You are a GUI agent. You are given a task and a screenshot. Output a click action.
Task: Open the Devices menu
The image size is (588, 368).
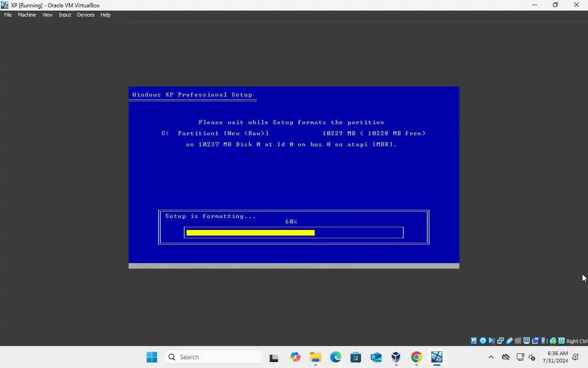85,15
